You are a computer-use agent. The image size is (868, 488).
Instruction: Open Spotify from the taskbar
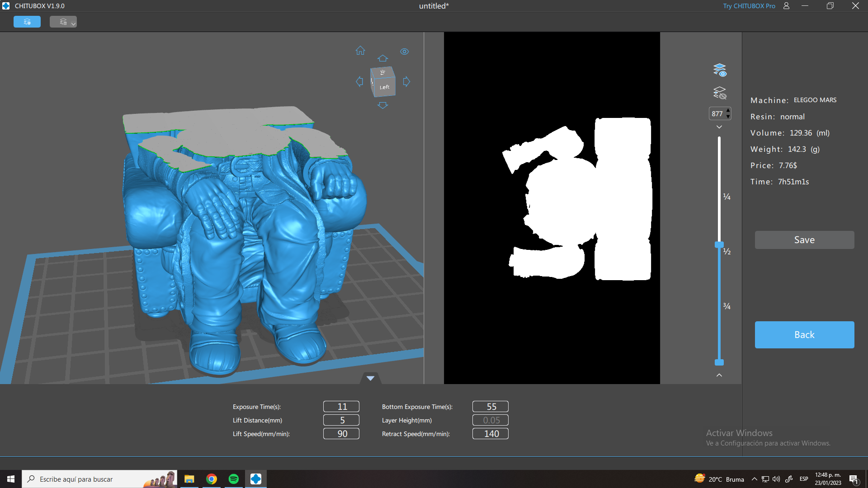[x=234, y=479]
